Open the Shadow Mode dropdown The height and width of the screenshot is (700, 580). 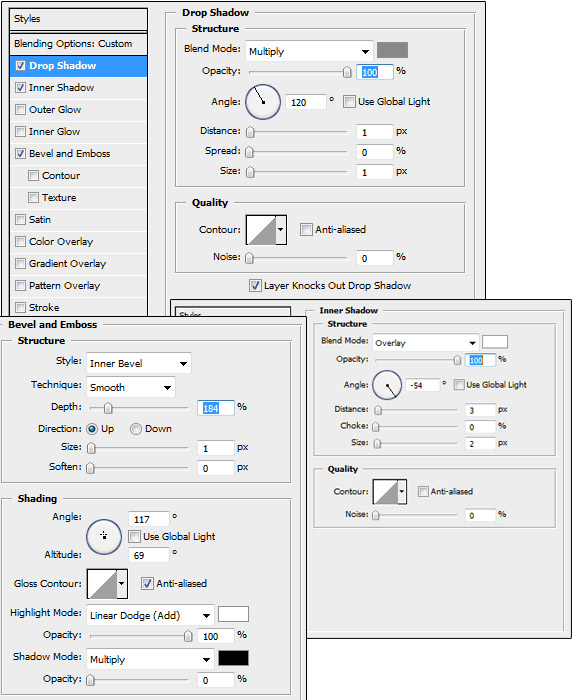(150, 659)
